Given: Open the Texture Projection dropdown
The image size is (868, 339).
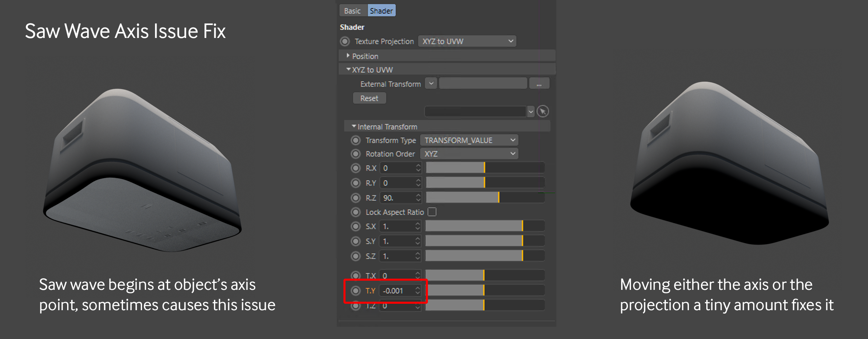Looking at the screenshot, I should 467,41.
